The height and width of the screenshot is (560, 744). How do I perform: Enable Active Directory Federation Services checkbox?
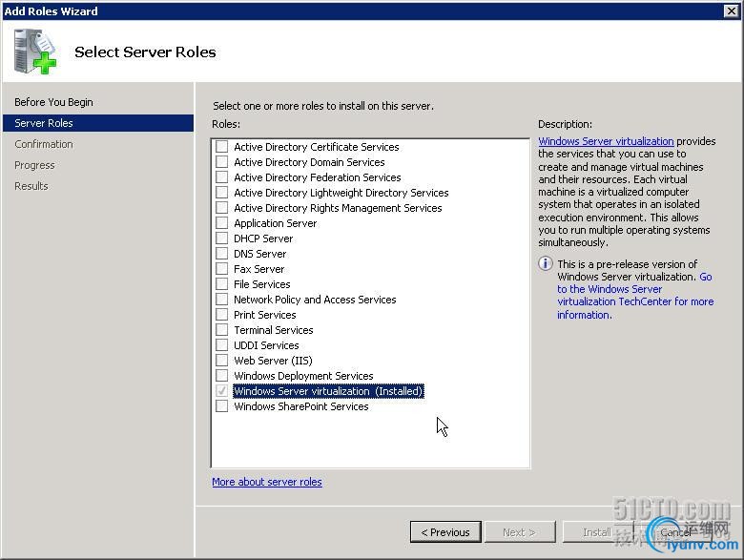[x=221, y=176]
